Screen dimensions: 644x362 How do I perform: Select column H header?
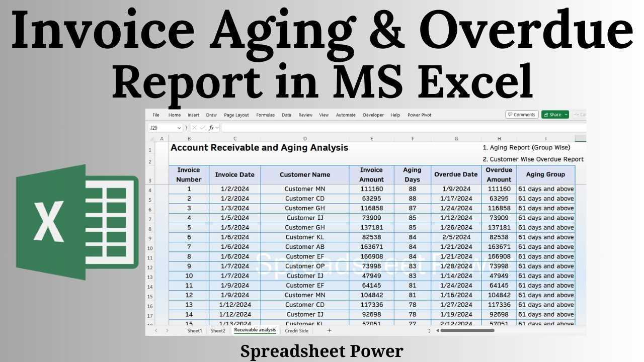[x=499, y=138]
